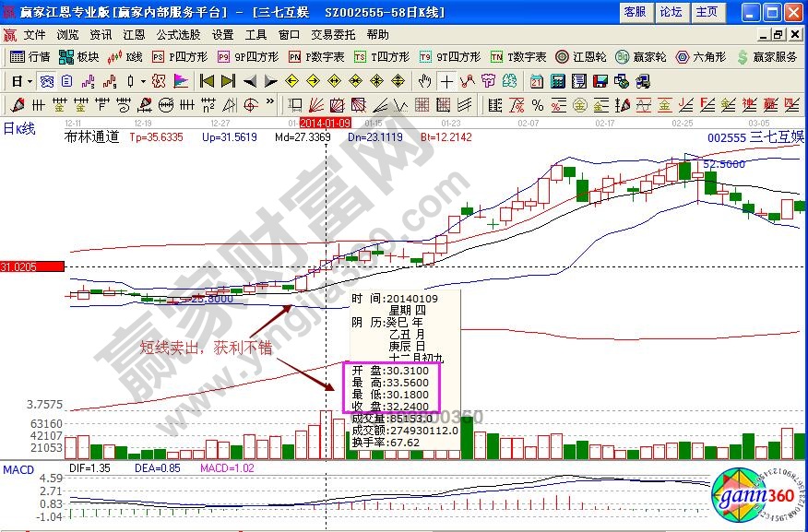This screenshot has width=808, height=532.
Task: Open the 交易委托 menu
Action: coord(332,34)
